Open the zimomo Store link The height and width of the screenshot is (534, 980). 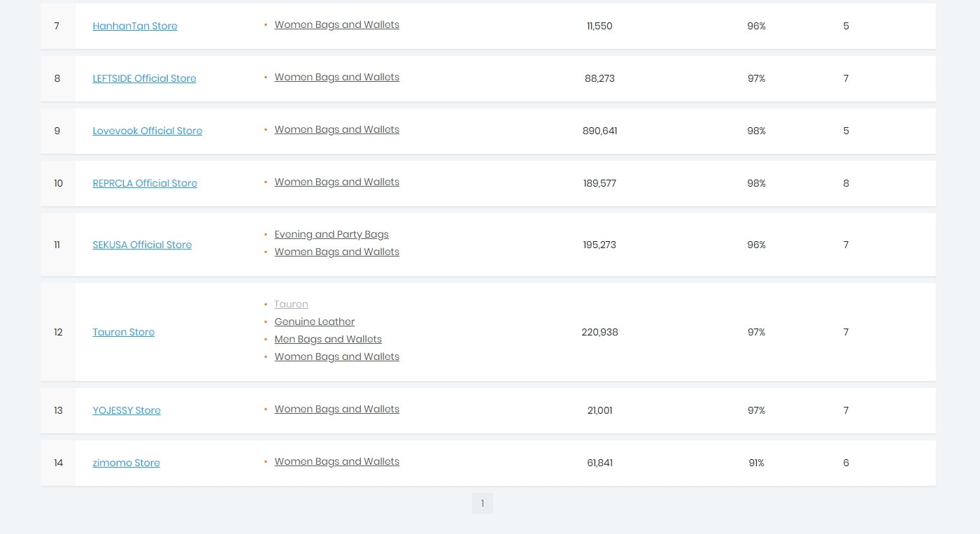point(126,463)
